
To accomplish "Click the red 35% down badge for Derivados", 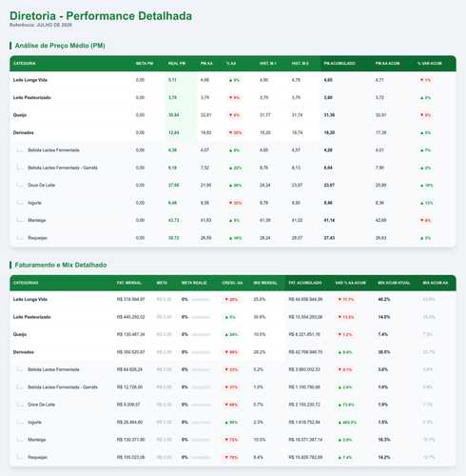I will [x=235, y=133].
